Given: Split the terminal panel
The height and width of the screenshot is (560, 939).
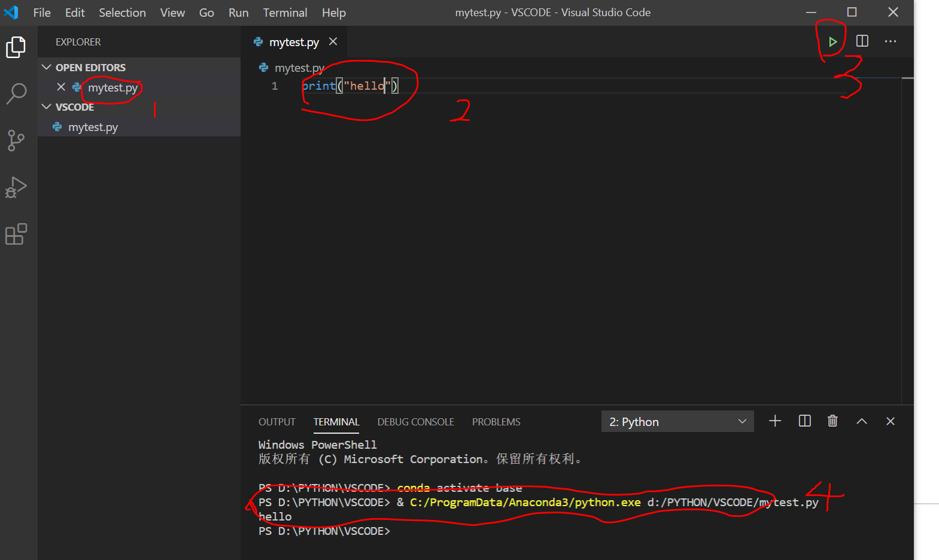Looking at the screenshot, I should click(x=805, y=421).
